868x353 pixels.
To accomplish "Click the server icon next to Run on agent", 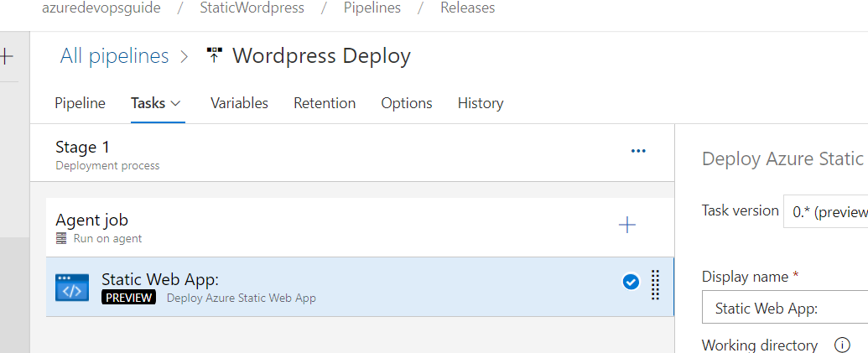I will (61, 238).
